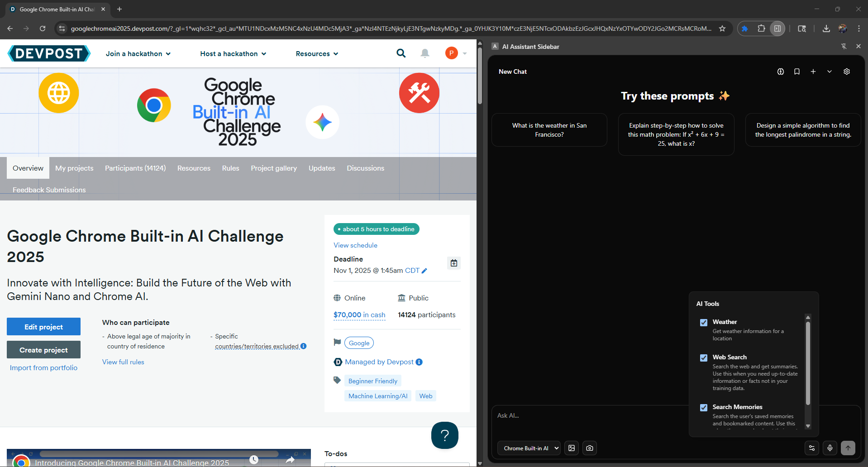Click the camera screenshot icon
This screenshot has height=467, width=868.
tap(590, 448)
